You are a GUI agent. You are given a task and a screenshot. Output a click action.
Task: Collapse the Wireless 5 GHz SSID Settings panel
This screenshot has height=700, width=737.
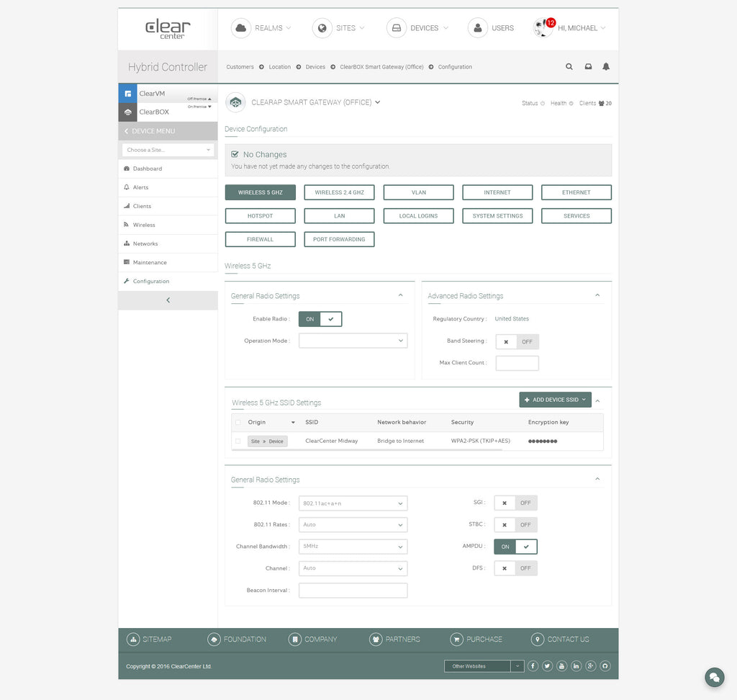(598, 401)
